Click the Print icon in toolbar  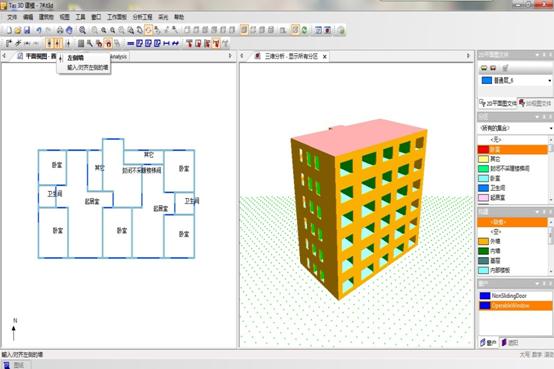click(60, 30)
